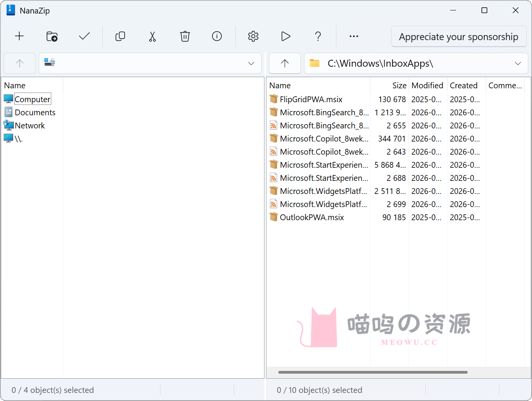The image size is (532, 401).
Task: Click the Name column header in left pane
Action: 15,86
